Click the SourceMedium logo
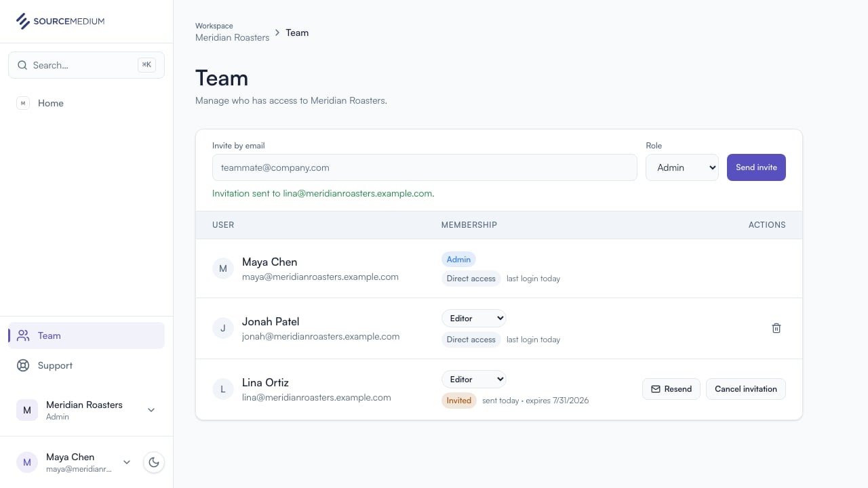 coord(60,21)
